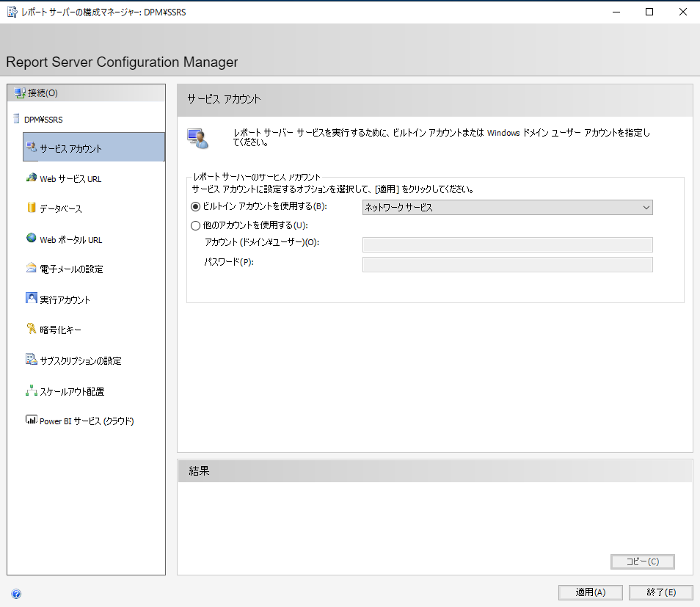Click the Web サービス URL icon
Screen dimensions: 700x607
(32, 178)
